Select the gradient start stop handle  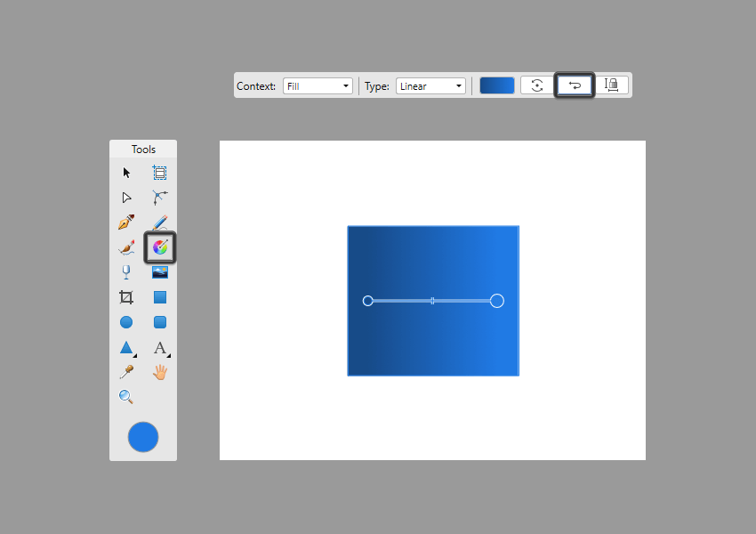(x=368, y=301)
